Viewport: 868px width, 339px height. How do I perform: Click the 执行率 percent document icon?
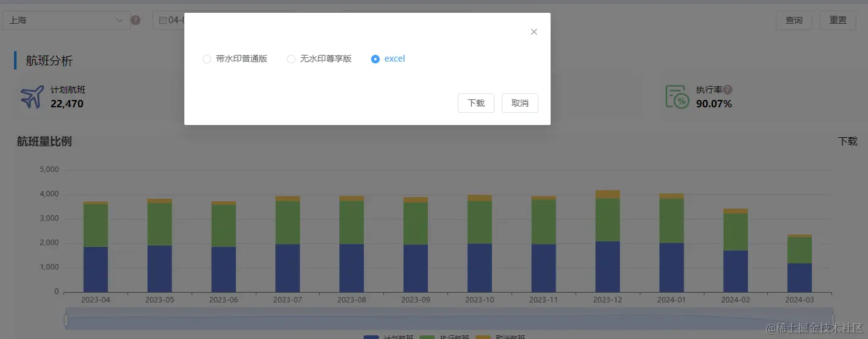(x=677, y=97)
